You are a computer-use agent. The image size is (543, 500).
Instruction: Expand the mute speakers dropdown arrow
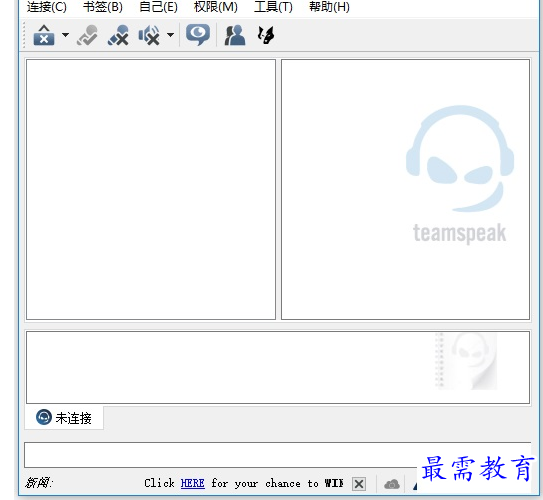(x=170, y=35)
